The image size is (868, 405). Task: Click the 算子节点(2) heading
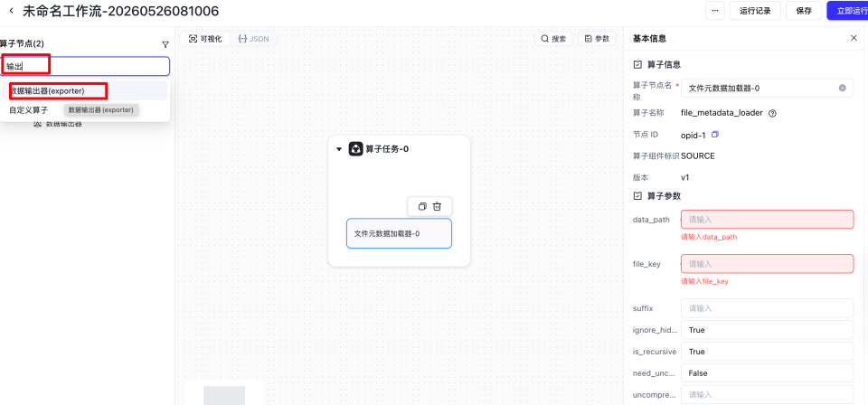click(22, 43)
